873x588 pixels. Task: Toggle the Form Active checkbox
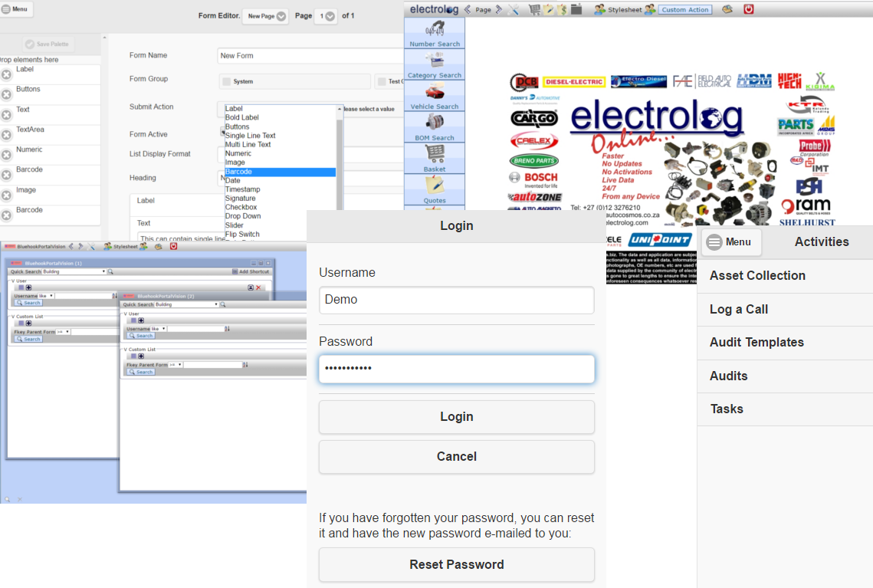[223, 131]
